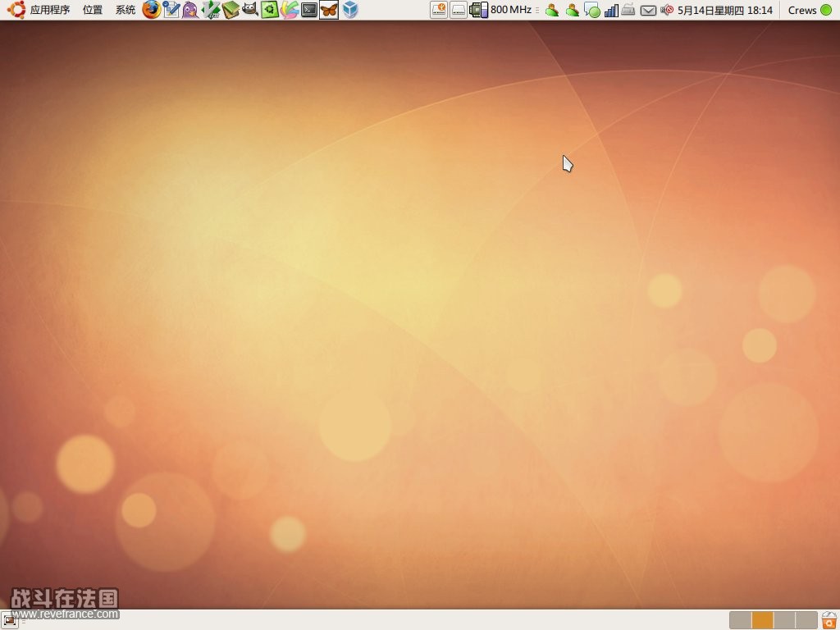Click the hard disk mount applet
The height and width of the screenshot is (630, 840).
(x=459, y=10)
